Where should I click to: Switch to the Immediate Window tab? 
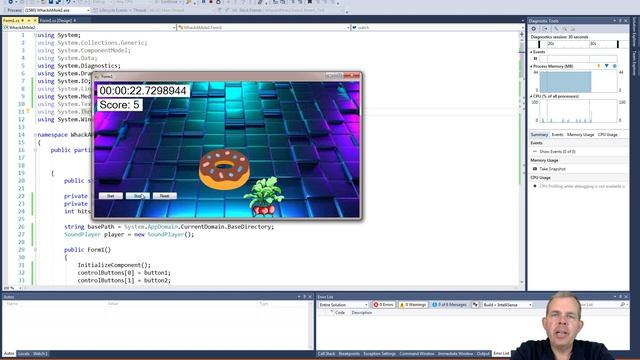[x=455, y=353]
